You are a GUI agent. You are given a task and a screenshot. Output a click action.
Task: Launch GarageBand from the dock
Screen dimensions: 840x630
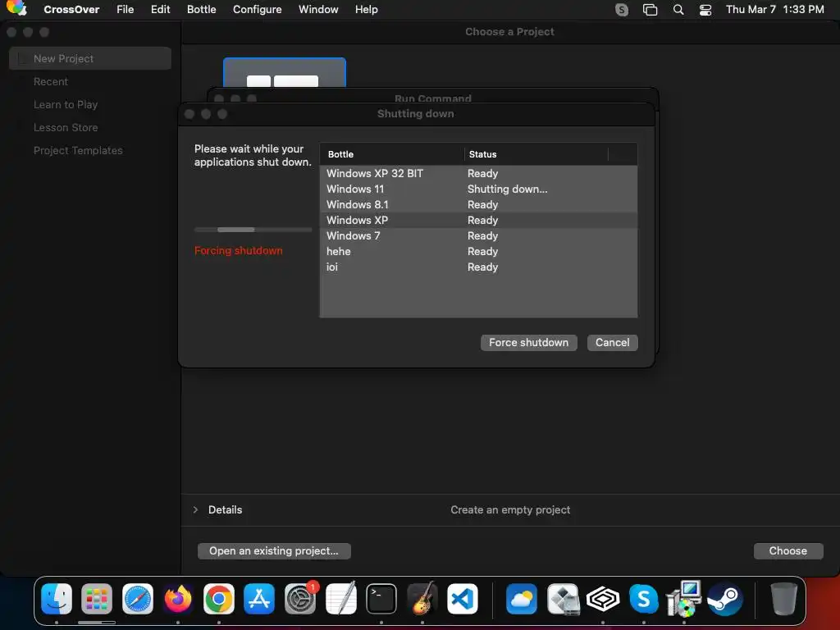[422, 598]
